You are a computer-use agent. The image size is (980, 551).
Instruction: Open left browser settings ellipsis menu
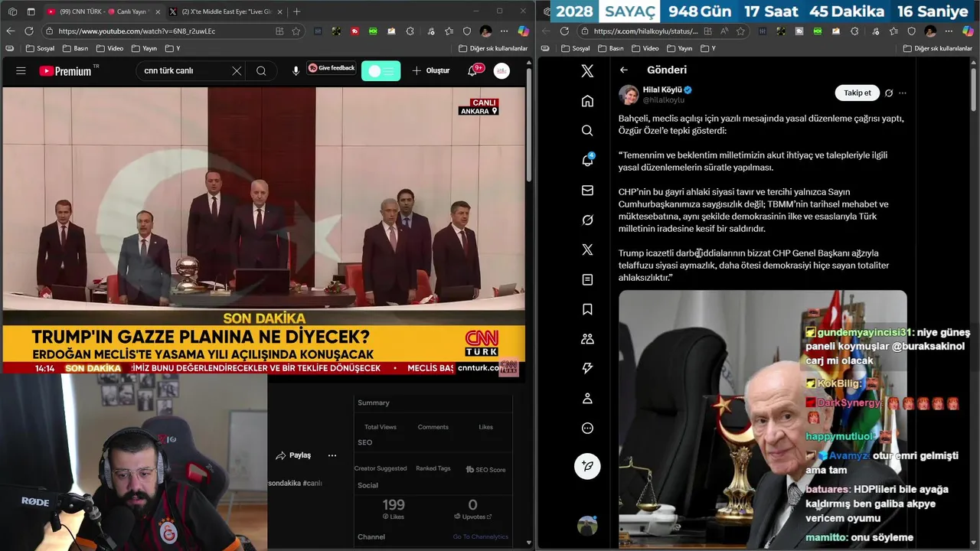[505, 31]
